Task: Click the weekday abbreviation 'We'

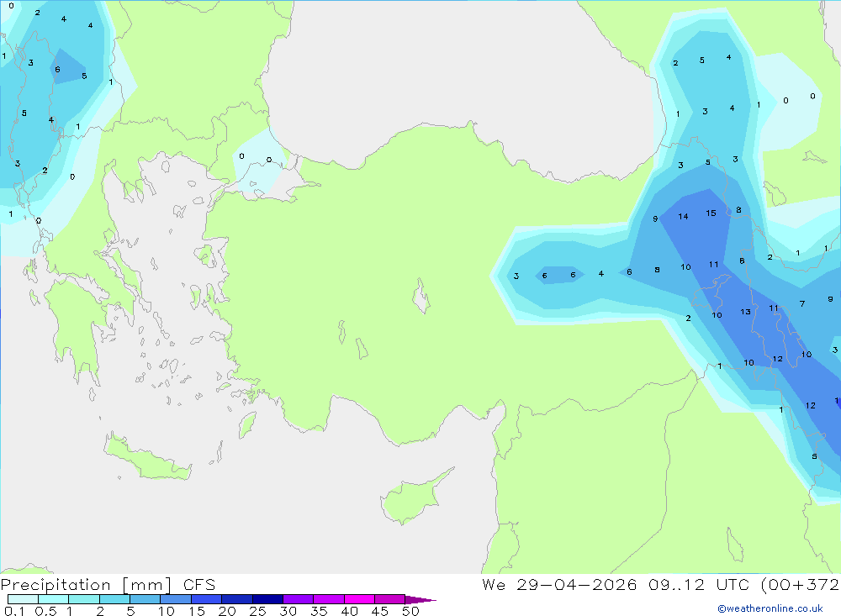Action: [x=494, y=585]
